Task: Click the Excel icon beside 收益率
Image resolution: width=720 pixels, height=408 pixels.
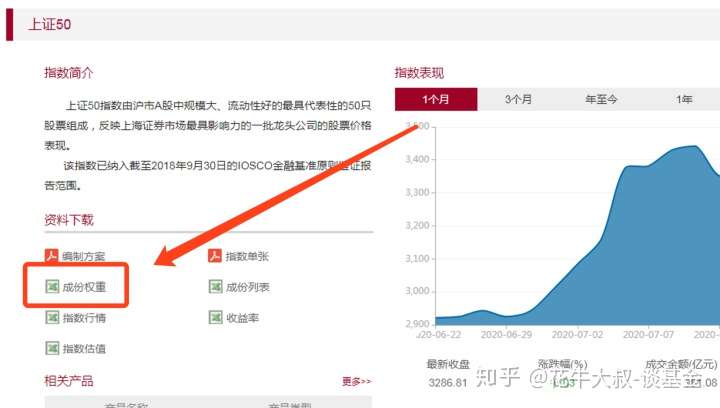Action: pos(215,317)
